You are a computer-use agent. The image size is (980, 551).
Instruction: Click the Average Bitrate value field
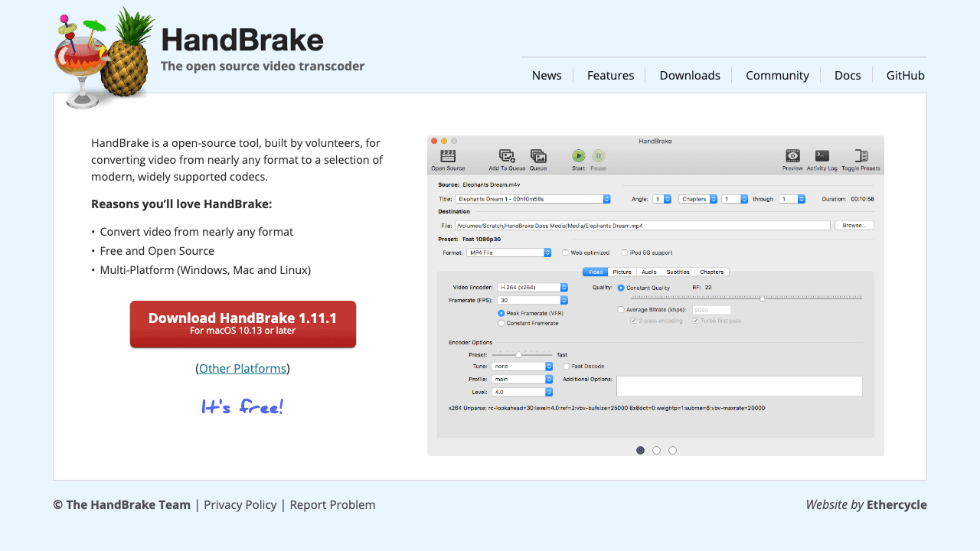(x=711, y=310)
